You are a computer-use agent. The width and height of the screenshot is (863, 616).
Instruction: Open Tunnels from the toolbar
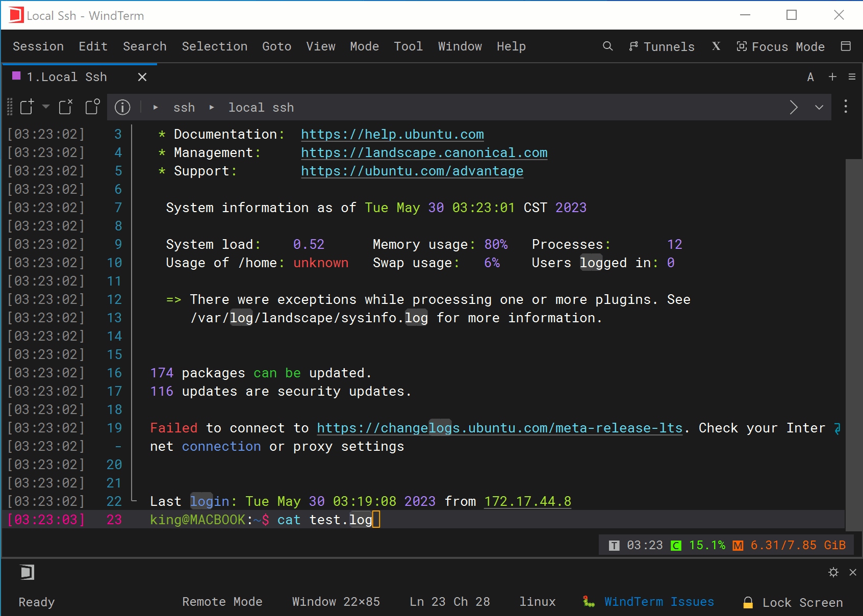pyautogui.click(x=662, y=46)
